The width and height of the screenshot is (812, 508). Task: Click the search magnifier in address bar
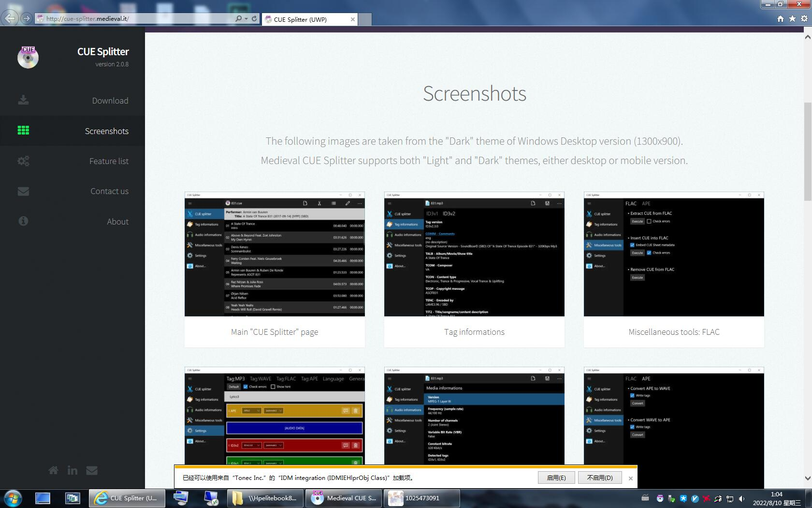click(238, 18)
